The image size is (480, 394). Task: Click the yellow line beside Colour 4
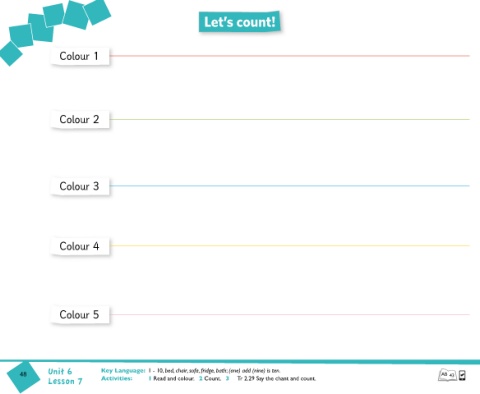[289, 246]
